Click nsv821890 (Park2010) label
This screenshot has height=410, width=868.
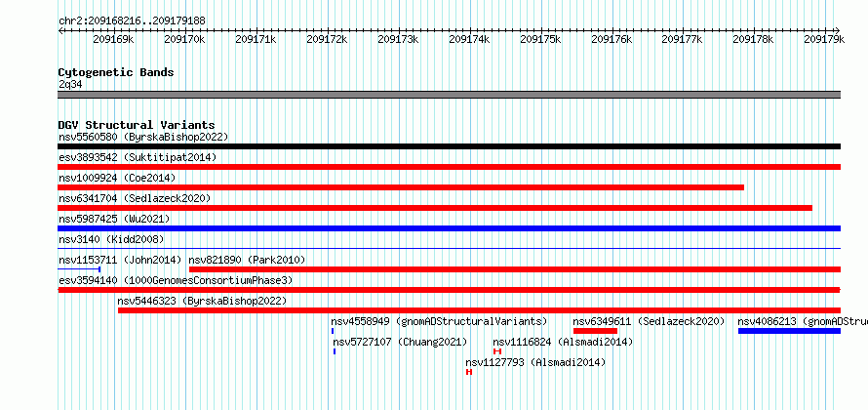coord(247,260)
